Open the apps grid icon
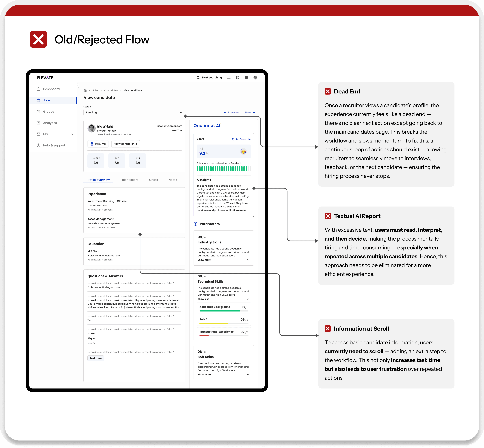The image size is (484, 448). [246, 78]
